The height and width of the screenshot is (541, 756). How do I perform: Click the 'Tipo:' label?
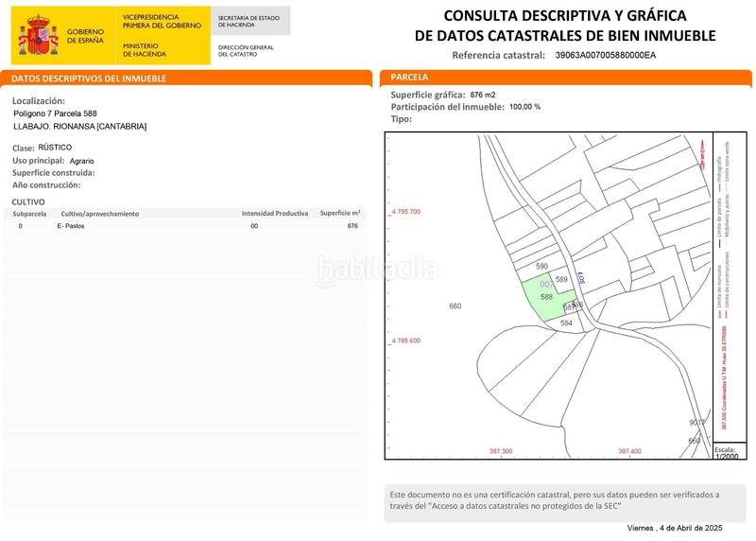click(x=401, y=119)
